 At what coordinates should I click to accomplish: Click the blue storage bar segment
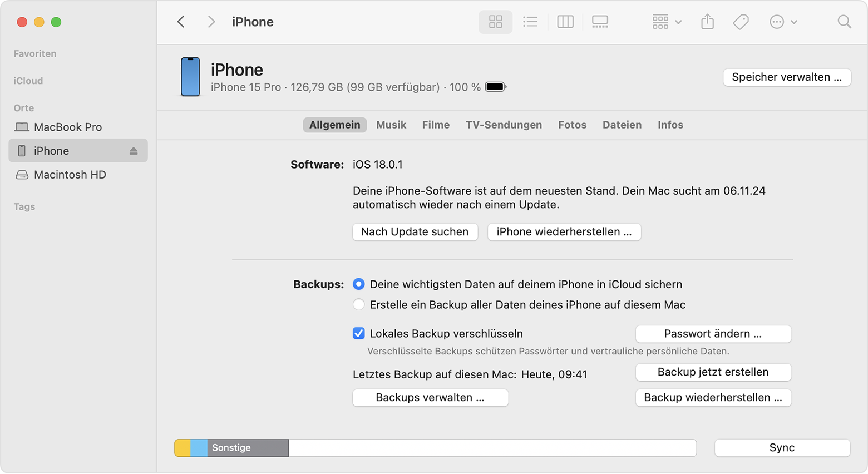(x=199, y=448)
